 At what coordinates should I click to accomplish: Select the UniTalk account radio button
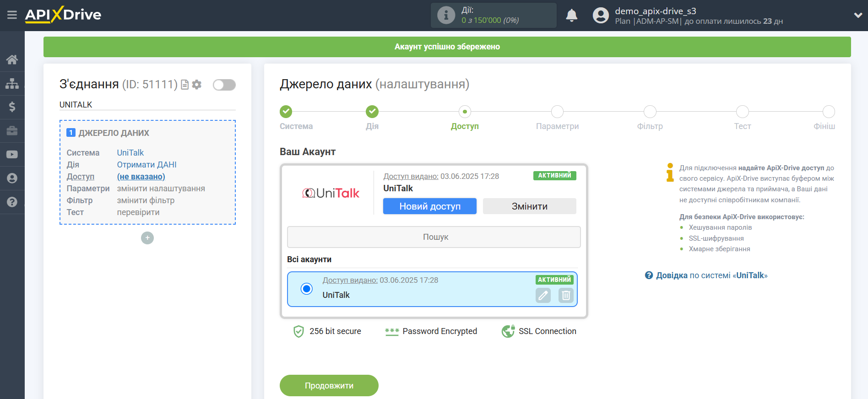(307, 289)
